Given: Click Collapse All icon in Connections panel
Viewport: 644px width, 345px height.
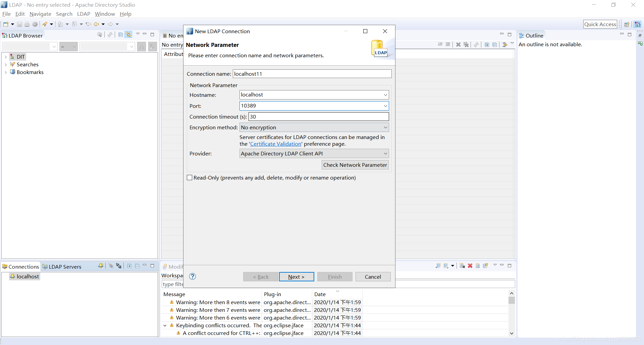Looking at the screenshot, I should pos(137,266).
